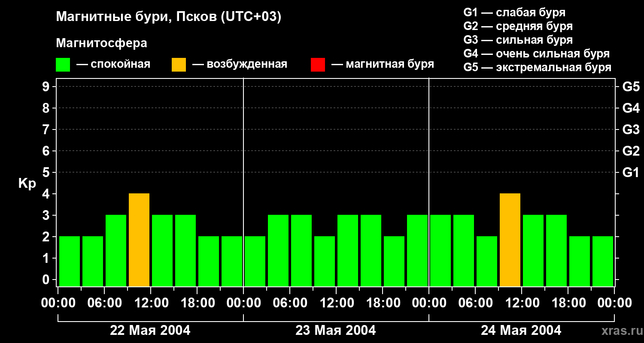Click the '— магнитная буря' legend label
644x343 pixels.
pyautogui.click(x=383, y=64)
